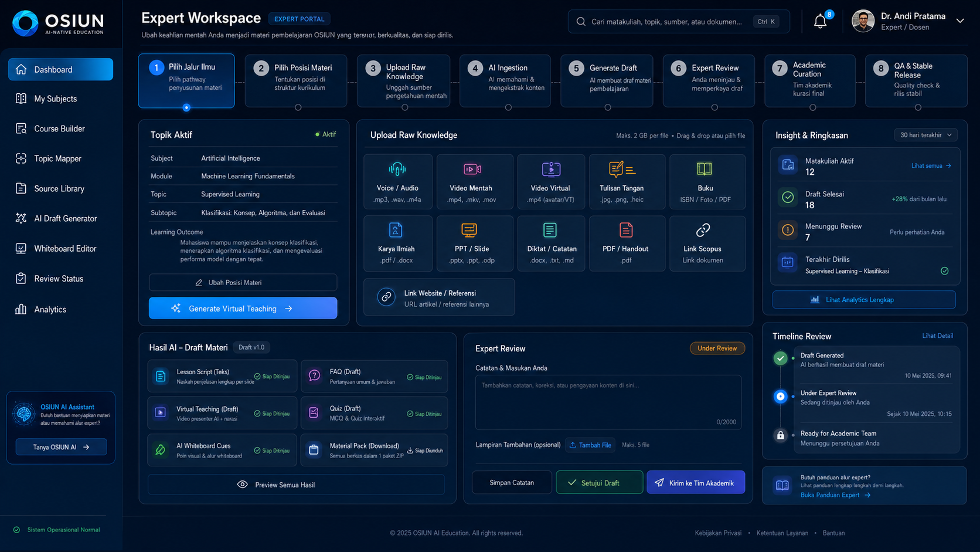Click the eye icon Preview Semua Hasil

pos(242,485)
